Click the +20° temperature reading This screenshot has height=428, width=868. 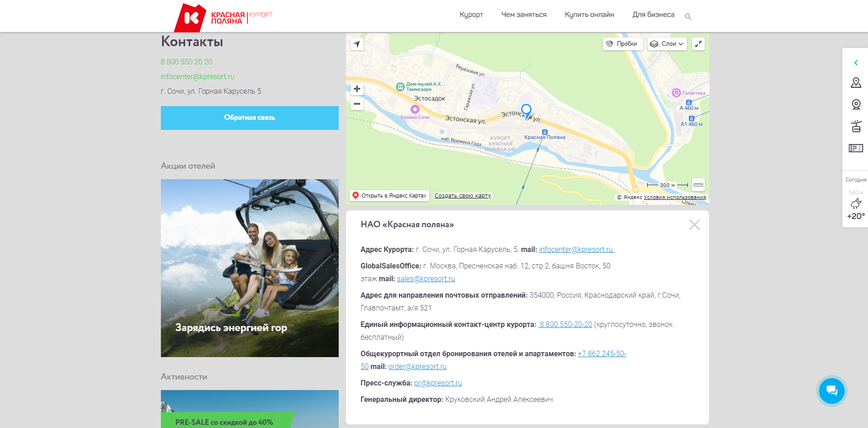click(856, 216)
